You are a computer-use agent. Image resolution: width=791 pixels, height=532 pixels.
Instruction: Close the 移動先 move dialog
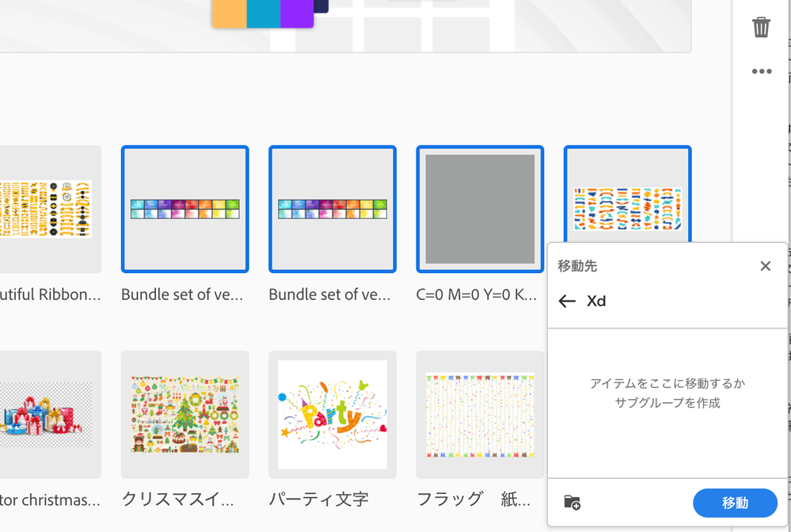point(765,266)
